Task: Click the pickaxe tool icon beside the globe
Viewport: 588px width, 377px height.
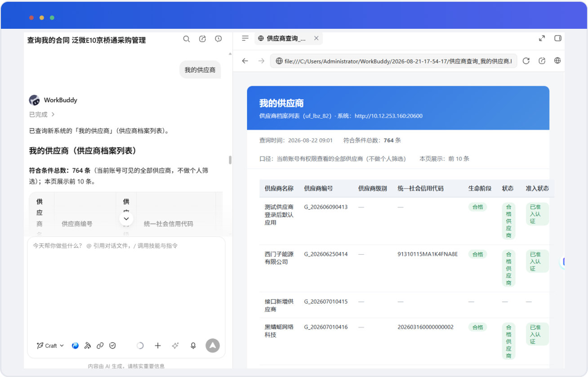Action: (x=88, y=346)
